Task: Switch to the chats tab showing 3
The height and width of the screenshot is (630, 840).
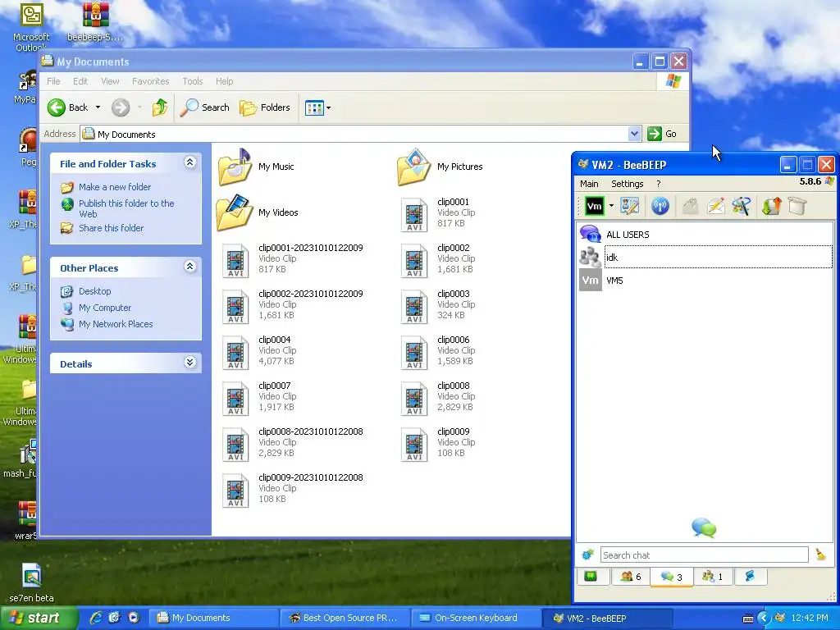Action: coord(671,577)
